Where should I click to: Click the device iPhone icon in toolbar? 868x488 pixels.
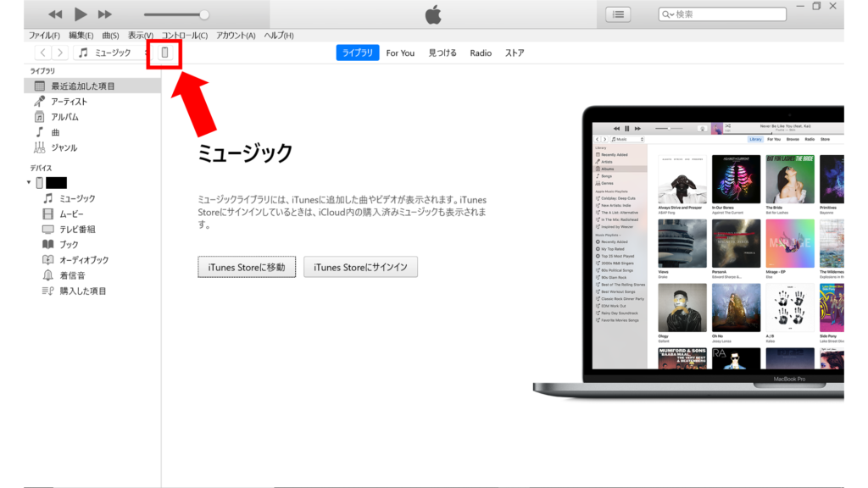click(164, 53)
